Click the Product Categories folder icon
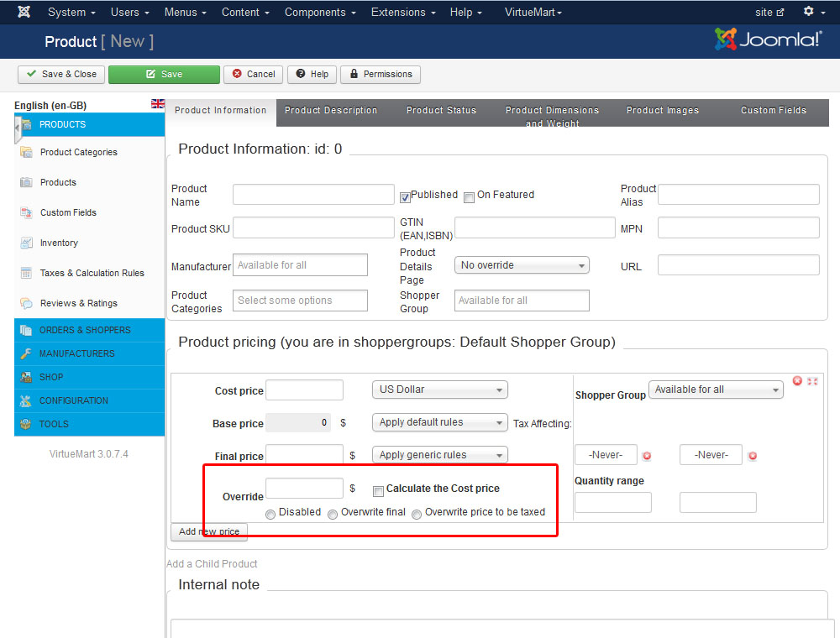The height and width of the screenshot is (638, 840). pyautogui.click(x=26, y=152)
